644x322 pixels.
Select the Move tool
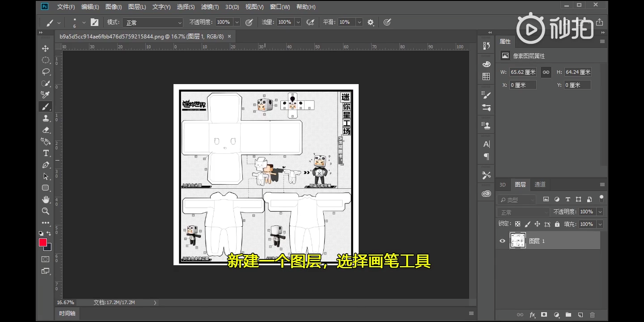pyautogui.click(x=46, y=48)
